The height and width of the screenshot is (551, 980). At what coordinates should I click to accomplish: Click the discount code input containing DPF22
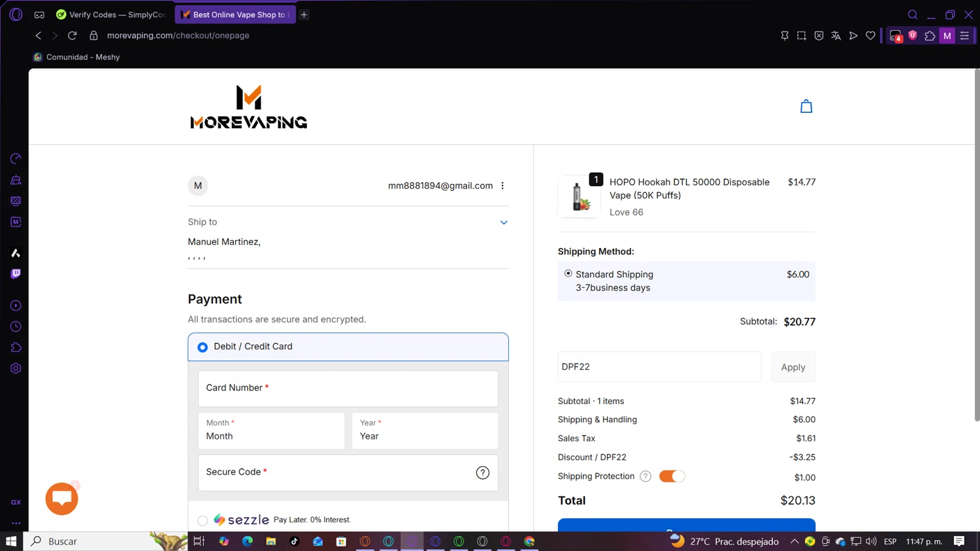(659, 367)
